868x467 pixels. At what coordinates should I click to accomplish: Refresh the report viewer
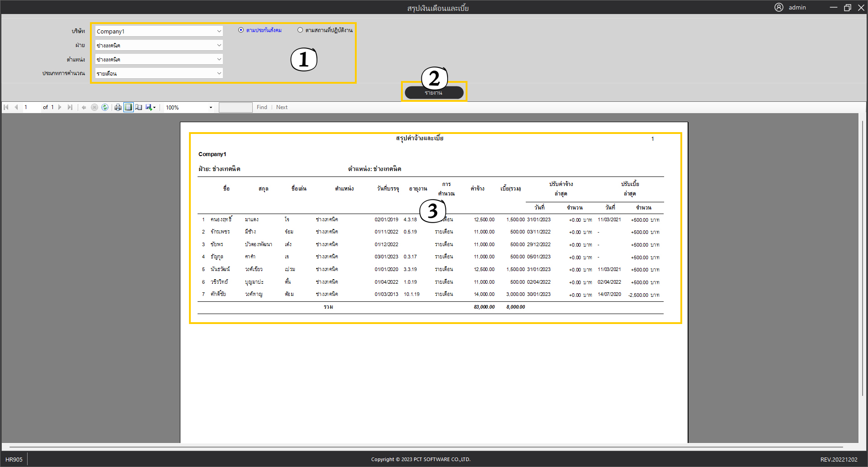[105, 107]
